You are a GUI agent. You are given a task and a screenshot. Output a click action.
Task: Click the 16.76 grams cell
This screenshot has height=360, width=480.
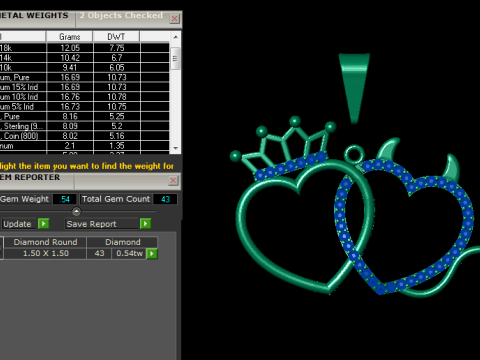click(x=70, y=97)
